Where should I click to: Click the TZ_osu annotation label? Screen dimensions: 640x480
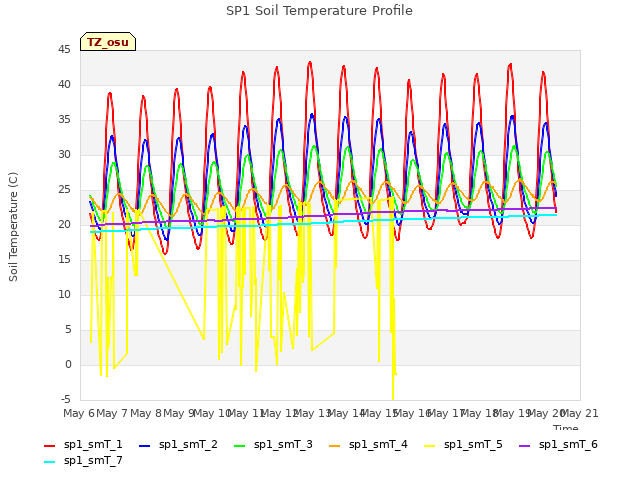[x=108, y=42]
